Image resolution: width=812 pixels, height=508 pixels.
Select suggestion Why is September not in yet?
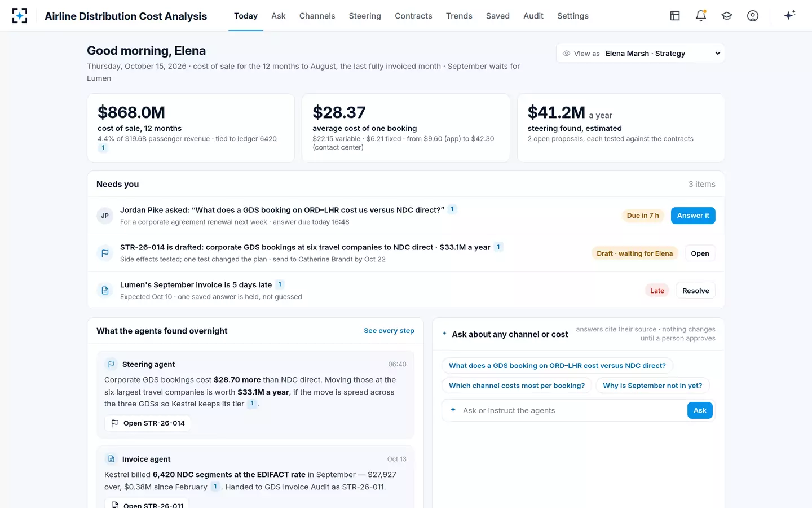[652, 386]
